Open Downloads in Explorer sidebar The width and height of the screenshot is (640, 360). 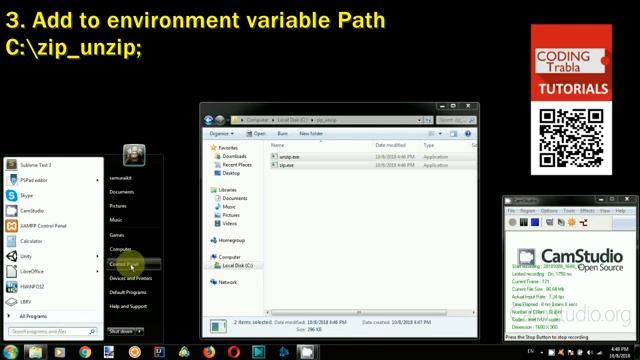(x=234, y=156)
